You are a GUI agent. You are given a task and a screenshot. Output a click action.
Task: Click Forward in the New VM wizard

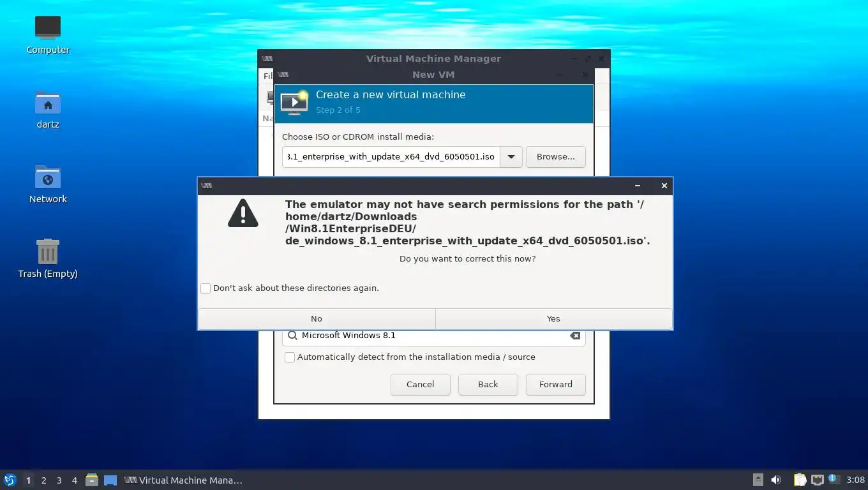(556, 384)
